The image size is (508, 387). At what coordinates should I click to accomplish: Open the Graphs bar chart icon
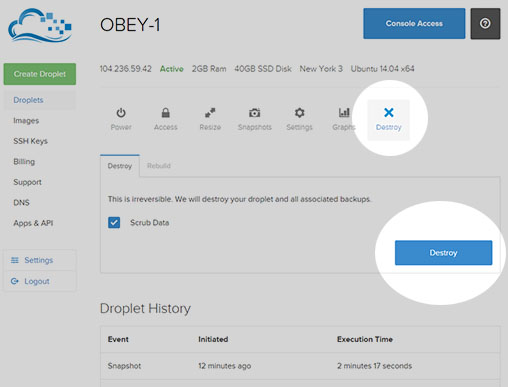344,113
